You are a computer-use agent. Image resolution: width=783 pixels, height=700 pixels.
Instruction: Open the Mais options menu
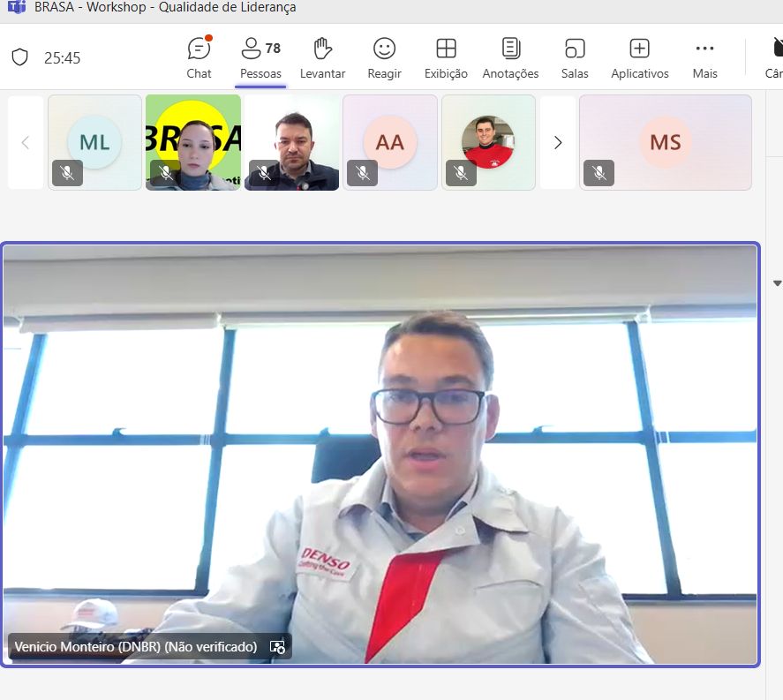coord(704,57)
